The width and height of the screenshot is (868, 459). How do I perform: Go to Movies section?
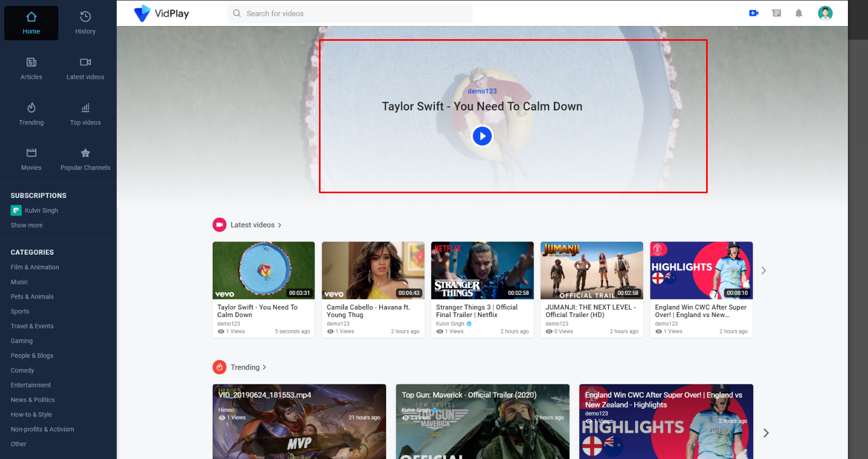coord(31,159)
